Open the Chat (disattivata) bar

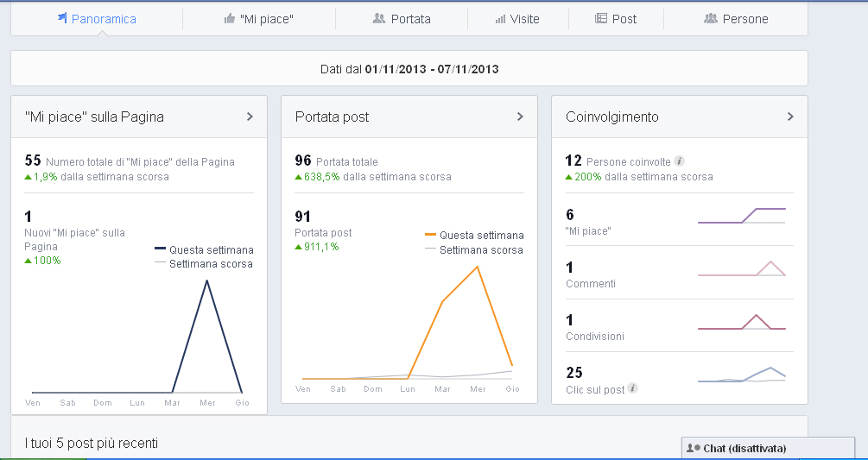(x=744, y=448)
